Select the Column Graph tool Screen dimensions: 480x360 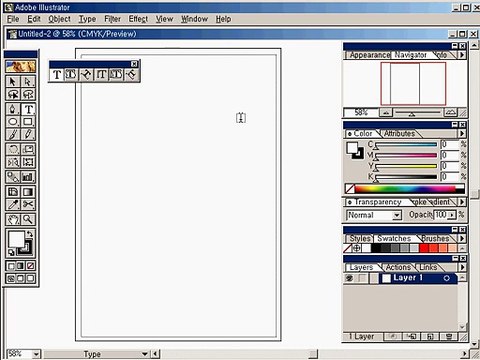coord(28,177)
